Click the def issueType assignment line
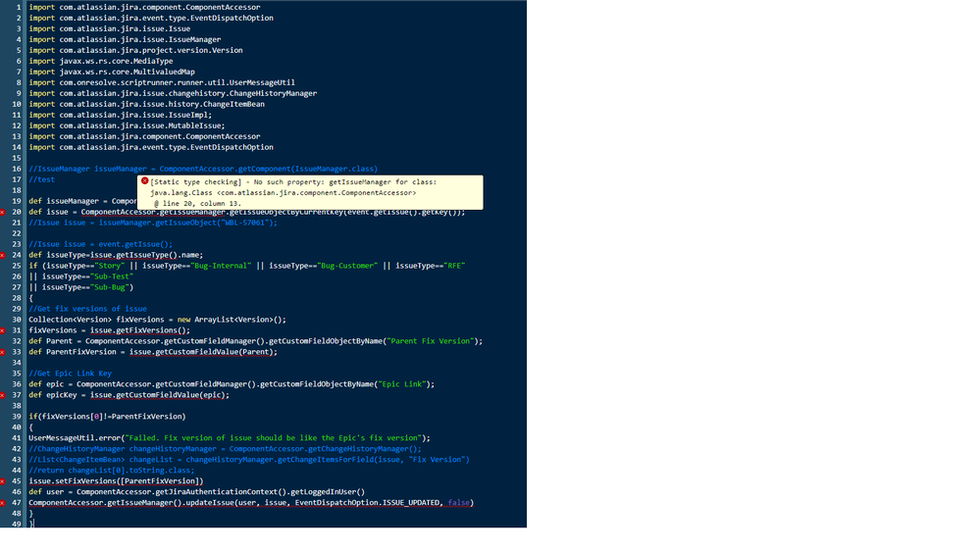Image resolution: width=980 pixels, height=551 pixels. pos(116,255)
